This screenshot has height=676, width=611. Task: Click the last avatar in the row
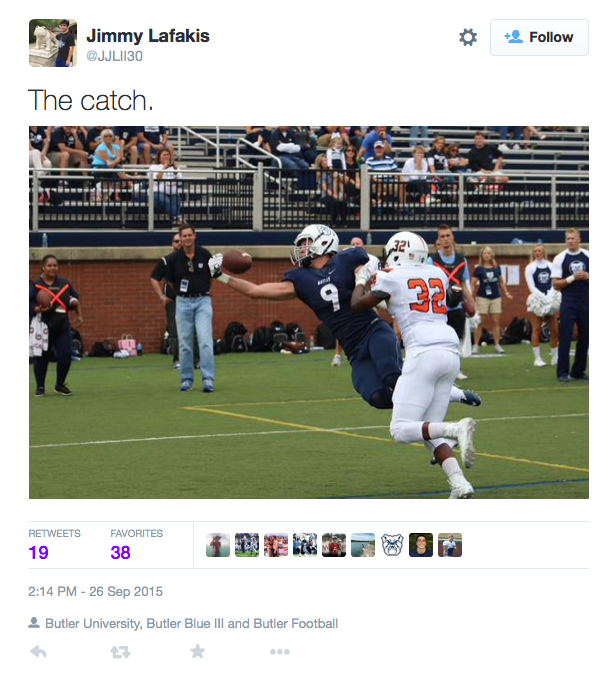click(x=450, y=545)
